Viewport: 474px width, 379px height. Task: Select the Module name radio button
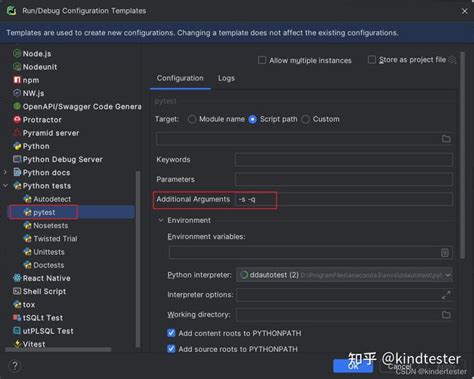click(x=192, y=119)
